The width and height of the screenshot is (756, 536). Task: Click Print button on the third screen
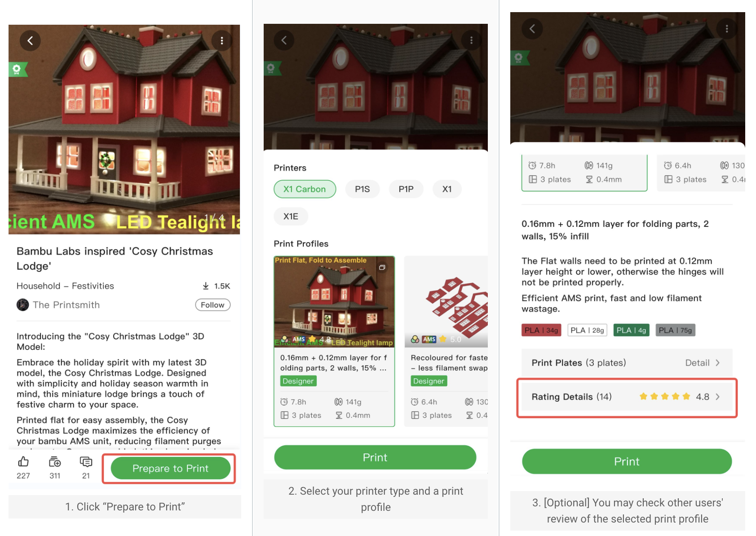pos(627,461)
